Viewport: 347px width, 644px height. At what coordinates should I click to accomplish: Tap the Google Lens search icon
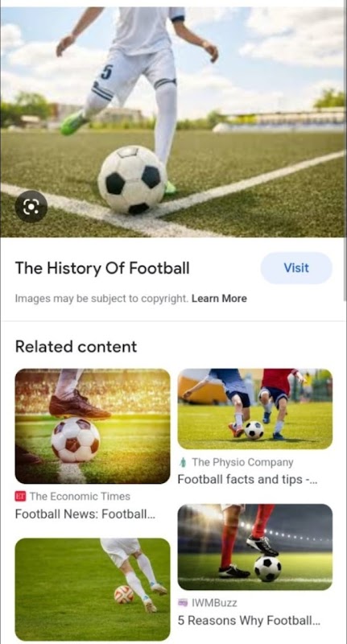point(31,207)
